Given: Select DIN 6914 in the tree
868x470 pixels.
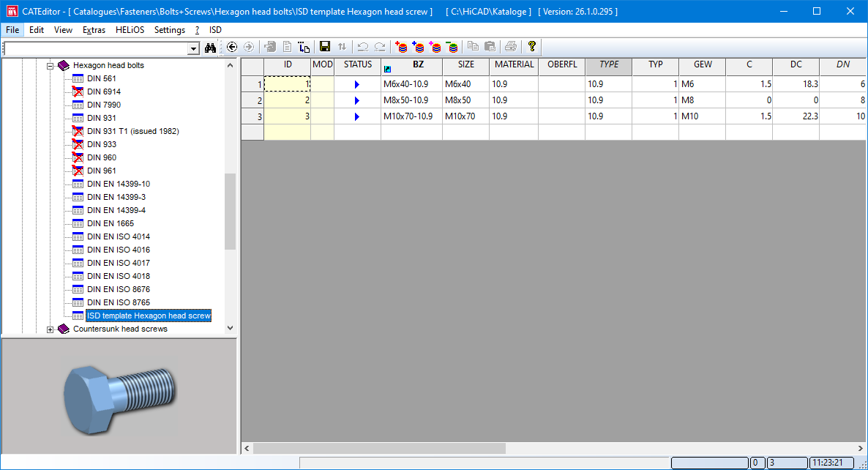Looking at the screenshot, I should tap(103, 92).
